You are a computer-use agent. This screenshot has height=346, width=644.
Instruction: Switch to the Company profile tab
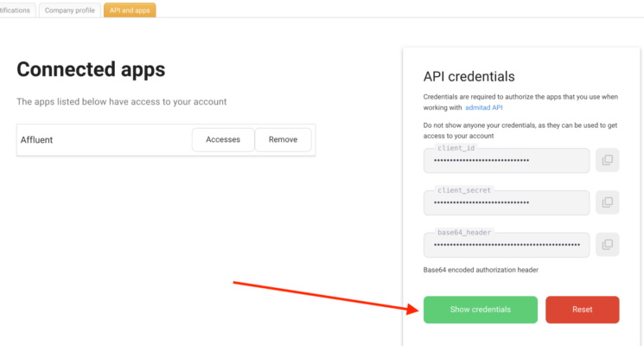[x=69, y=10]
